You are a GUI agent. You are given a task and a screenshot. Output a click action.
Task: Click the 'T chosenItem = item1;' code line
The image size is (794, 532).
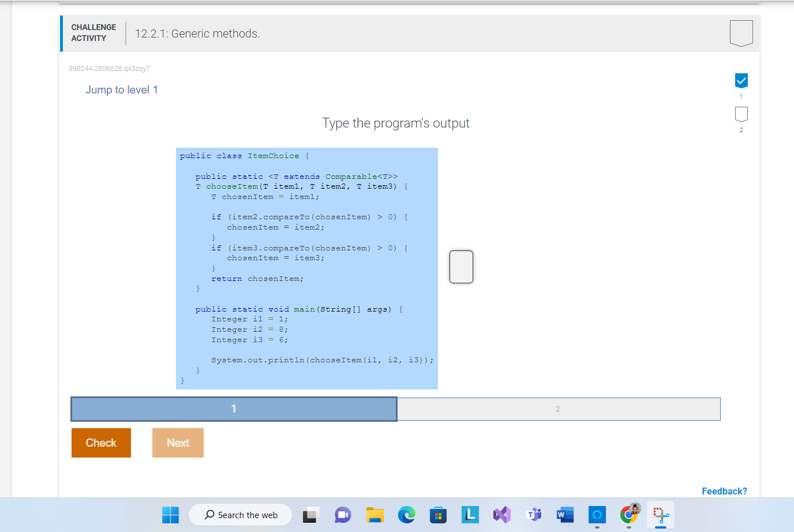(265, 197)
